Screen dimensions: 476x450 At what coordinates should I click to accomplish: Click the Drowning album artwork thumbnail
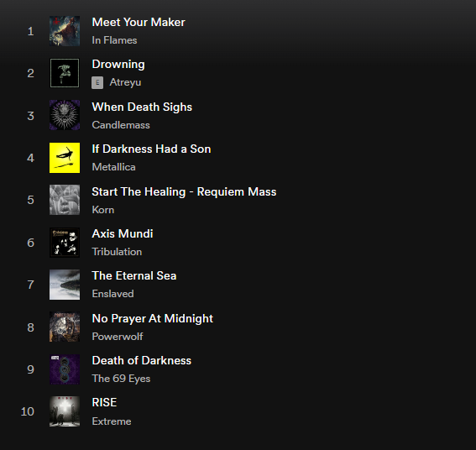click(x=65, y=73)
